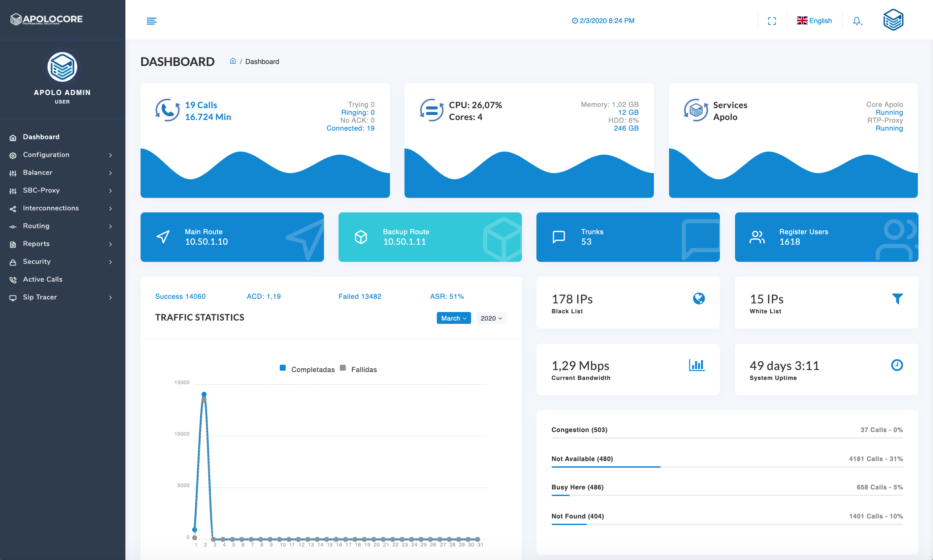Open the March month dropdown
The width and height of the screenshot is (933, 560).
tap(453, 318)
